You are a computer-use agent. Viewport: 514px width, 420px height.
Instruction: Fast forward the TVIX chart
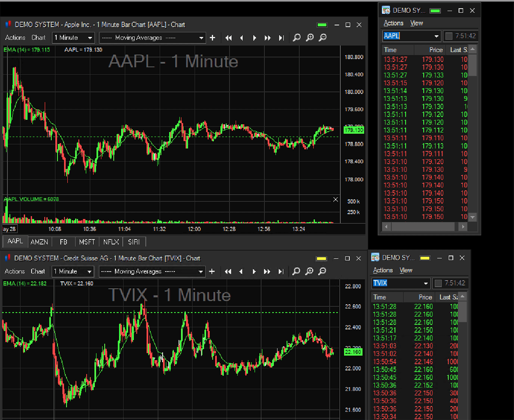coord(267,271)
